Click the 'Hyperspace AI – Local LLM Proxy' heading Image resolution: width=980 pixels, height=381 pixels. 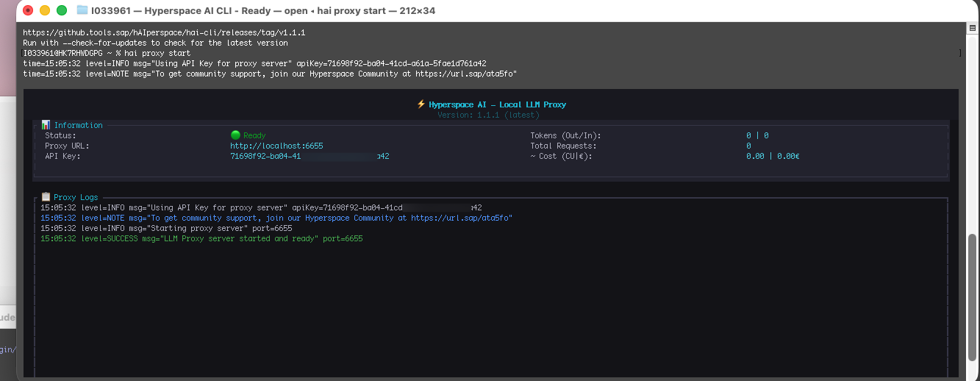coord(497,104)
